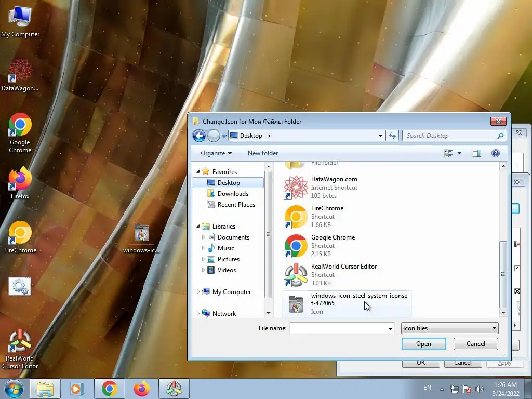Select RealWorld Cursor Editor desktop shortcut
Image resolution: width=532 pixels, height=399 pixels.
20,349
